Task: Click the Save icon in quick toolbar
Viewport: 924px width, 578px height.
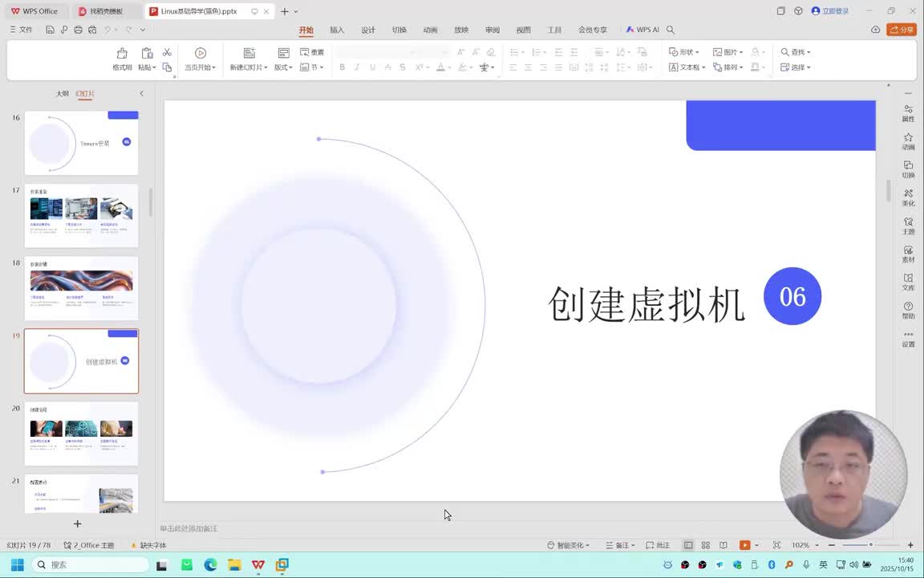Action: click(x=50, y=30)
